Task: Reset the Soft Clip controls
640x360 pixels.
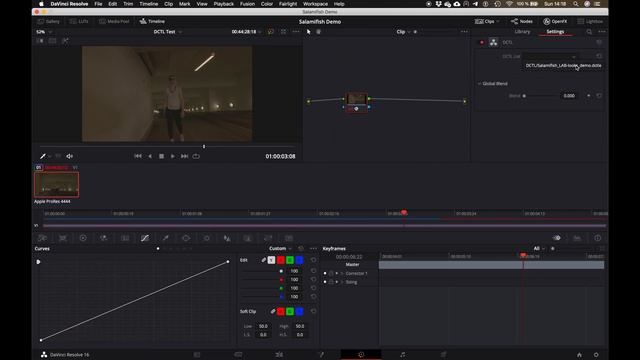Action: tap(313, 311)
